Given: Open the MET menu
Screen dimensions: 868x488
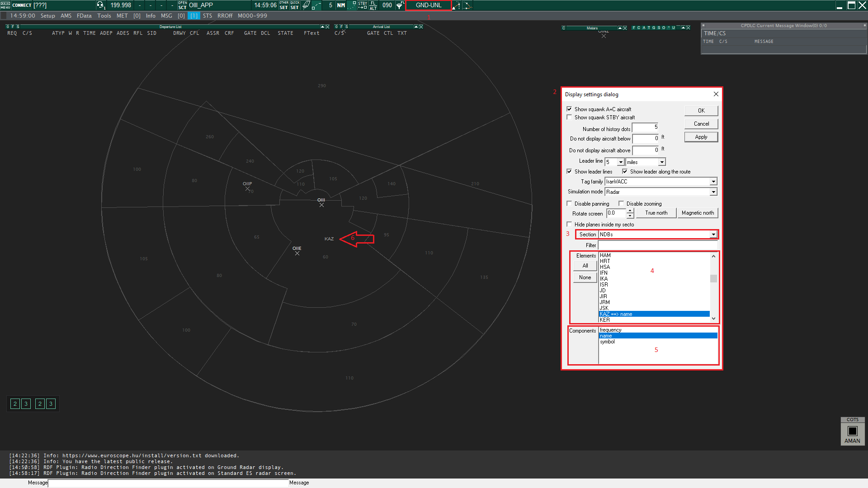Looking at the screenshot, I should 122,16.
